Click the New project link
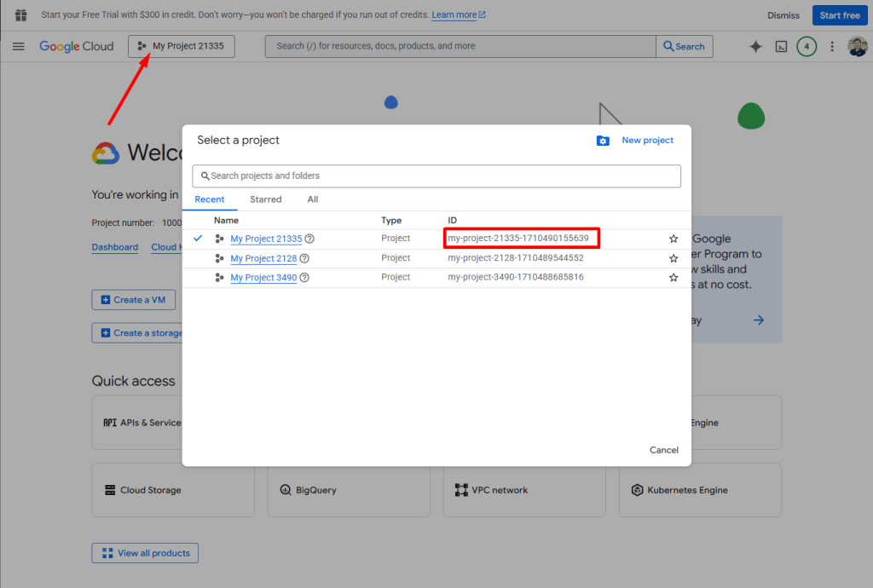The width and height of the screenshot is (873, 588). coord(648,141)
